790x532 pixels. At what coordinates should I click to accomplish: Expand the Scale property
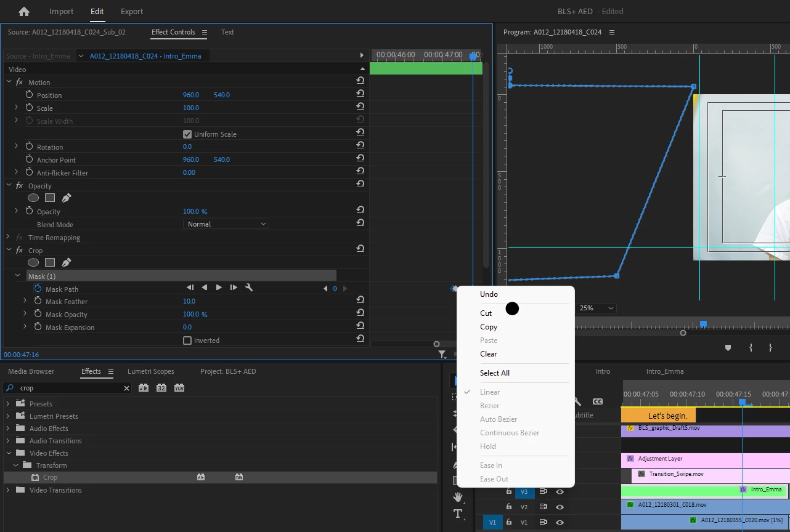tap(17, 108)
